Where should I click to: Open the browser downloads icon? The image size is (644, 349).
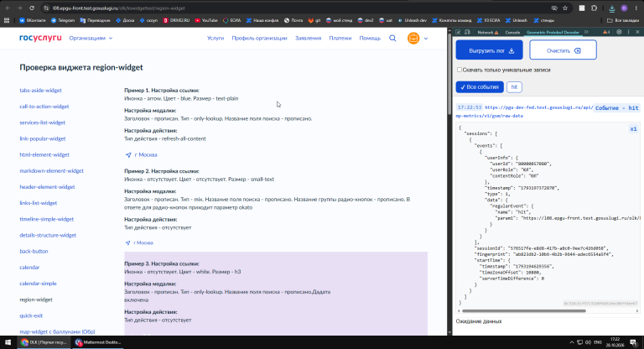[612, 8]
